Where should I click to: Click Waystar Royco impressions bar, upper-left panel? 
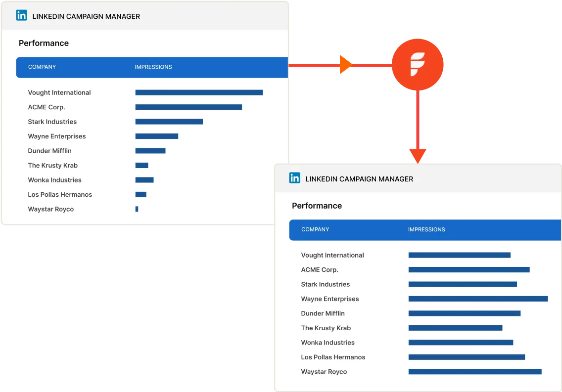tap(137, 209)
